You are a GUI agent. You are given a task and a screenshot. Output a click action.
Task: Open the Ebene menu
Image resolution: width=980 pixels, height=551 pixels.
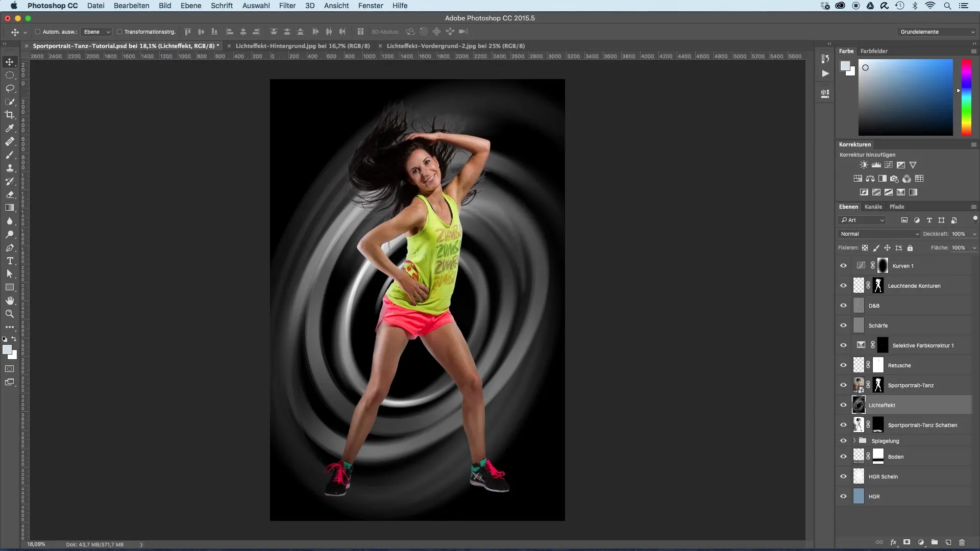[x=191, y=6]
